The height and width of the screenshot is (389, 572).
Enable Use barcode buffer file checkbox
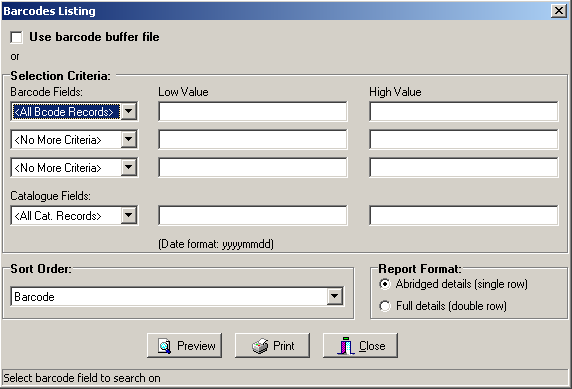point(16,37)
